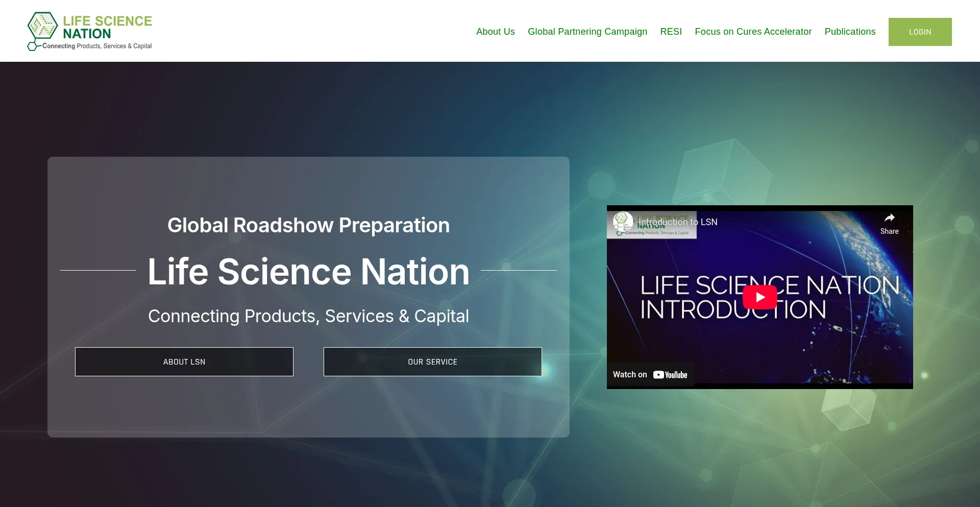Click the OUR SERVICE button
Viewport: 980px width, 507px height.
click(x=432, y=361)
